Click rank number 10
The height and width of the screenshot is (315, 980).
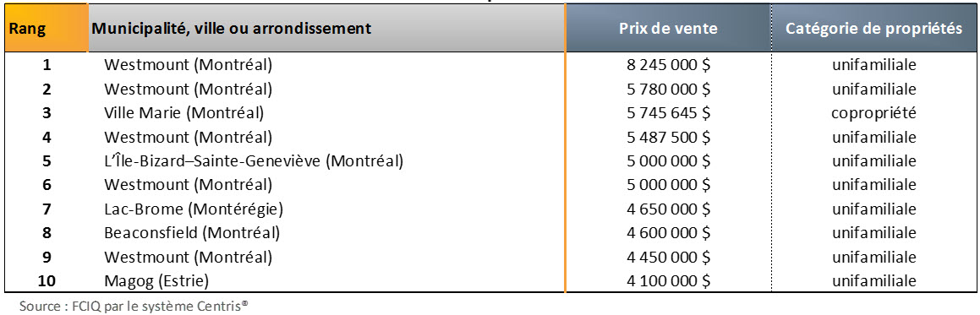coord(47,280)
